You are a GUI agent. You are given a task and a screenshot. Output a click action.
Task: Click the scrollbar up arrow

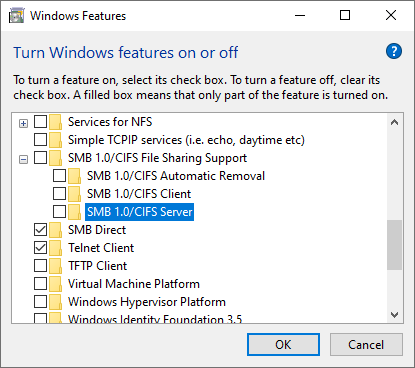point(395,122)
